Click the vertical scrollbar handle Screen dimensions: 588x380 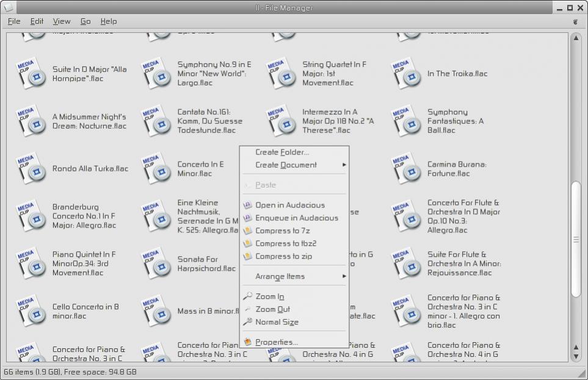(575, 239)
